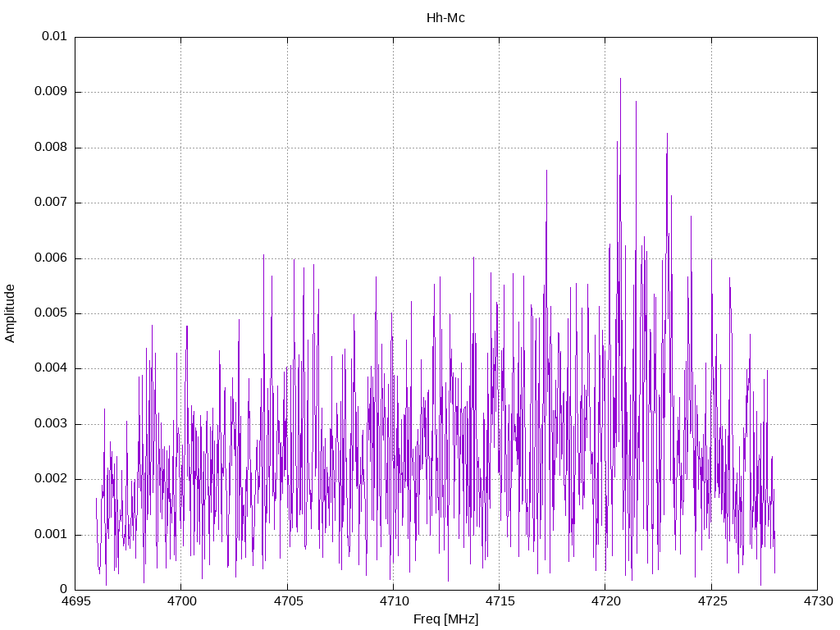Viewport: 840px width, 630px height.
Task: Select the 0.01 y-axis tick label
Action: (x=54, y=36)
